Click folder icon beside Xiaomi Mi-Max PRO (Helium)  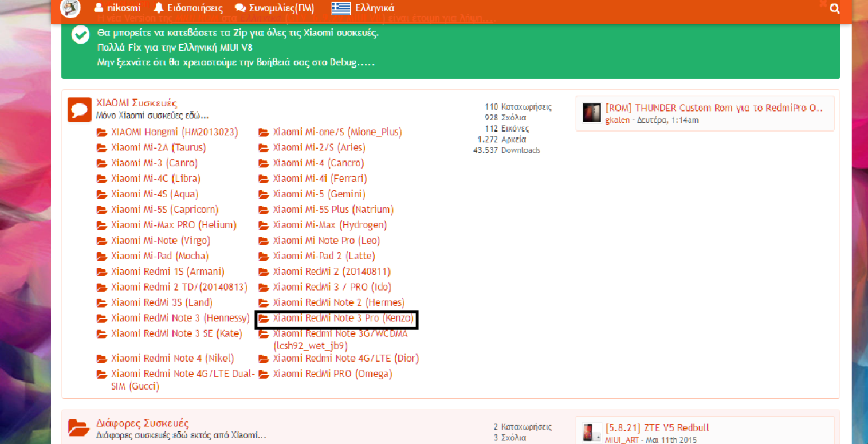[102, 225]
